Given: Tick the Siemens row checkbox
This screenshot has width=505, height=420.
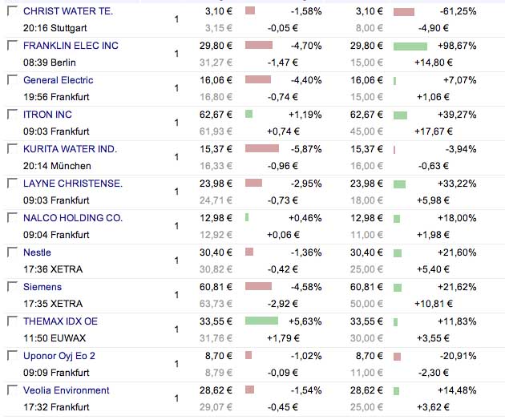Looking at the screenshot, I should pyautogui.click(x=12, y=288).
